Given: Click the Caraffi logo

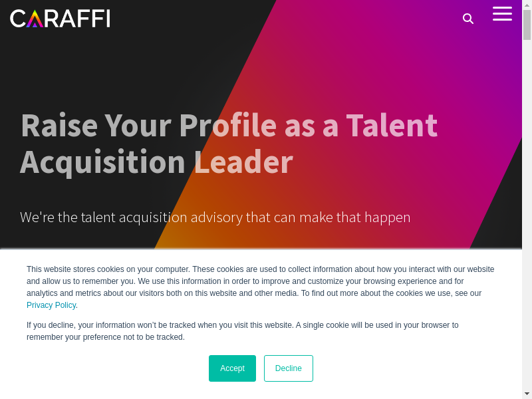Looking at the screenshot, I should [x=60, y=18].
